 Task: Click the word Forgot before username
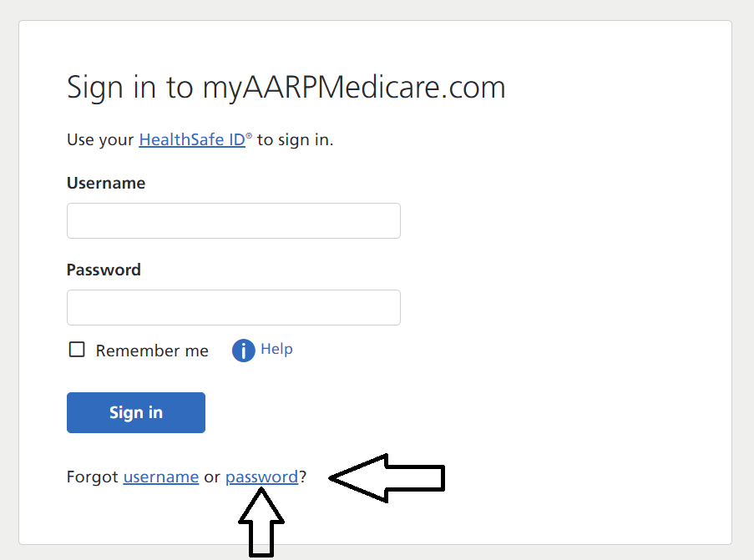pos(93,477)
